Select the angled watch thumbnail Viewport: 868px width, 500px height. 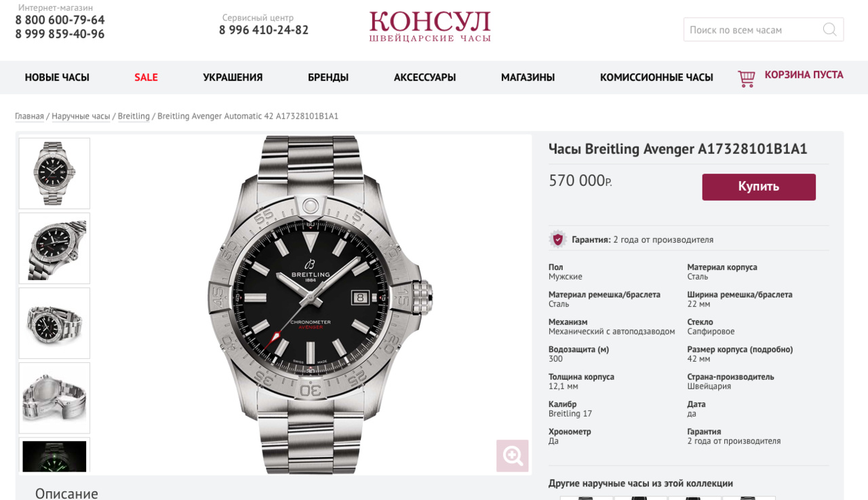coord(54,248)
